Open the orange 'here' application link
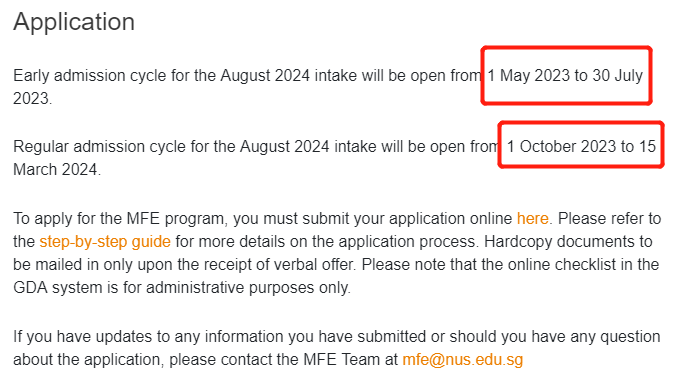 pos(532,218)
